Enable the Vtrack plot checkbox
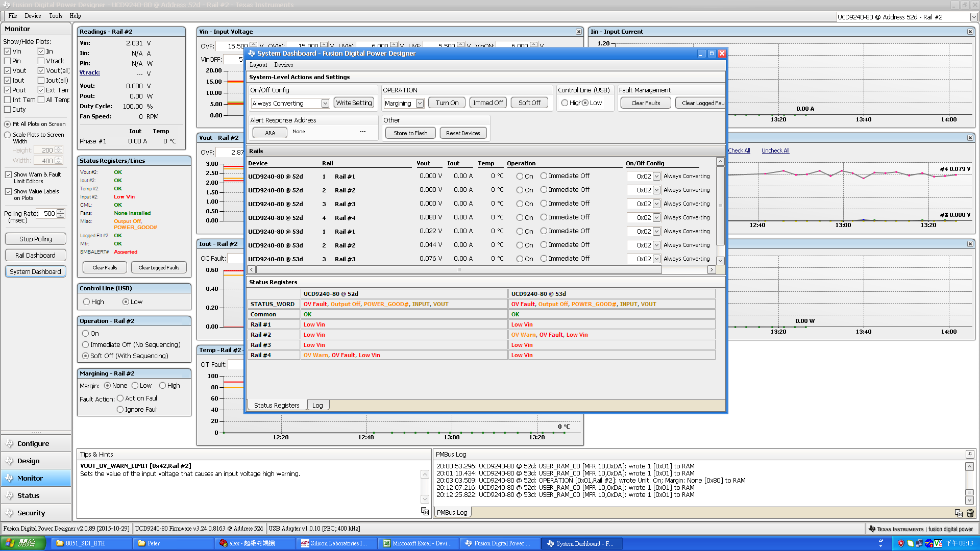Viewport: 980px width, 551px height. (41, 61)
